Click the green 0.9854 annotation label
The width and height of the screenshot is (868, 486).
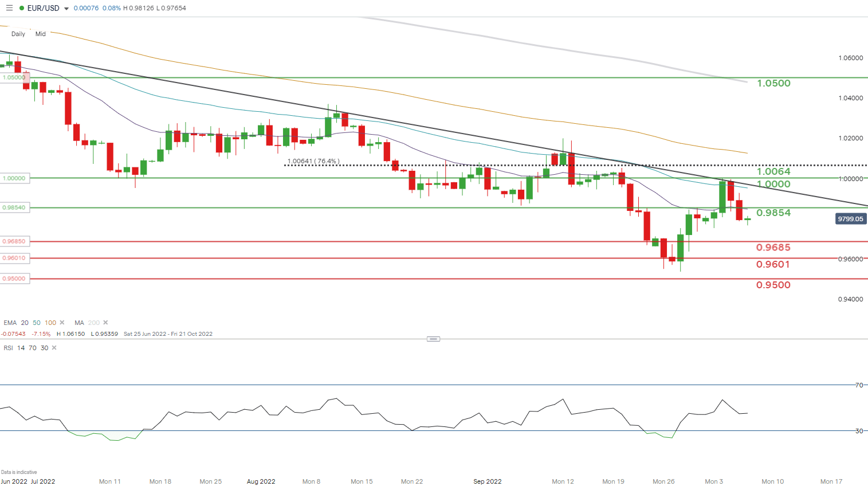[x=773, y=213]
